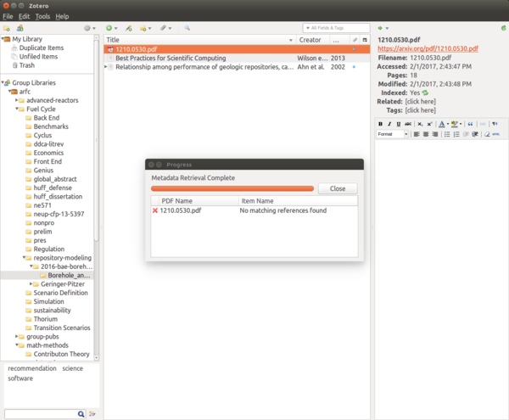Click the Add Item by Identifier wand icon
Viewport: 509px width, 420px height.
(x=129, y=28)
